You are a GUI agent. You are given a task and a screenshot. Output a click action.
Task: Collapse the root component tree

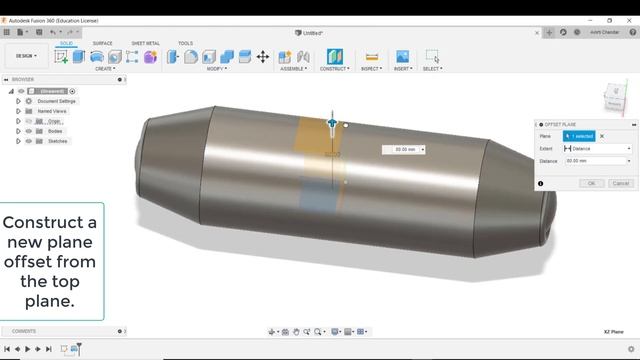click(x=11, y=91)
